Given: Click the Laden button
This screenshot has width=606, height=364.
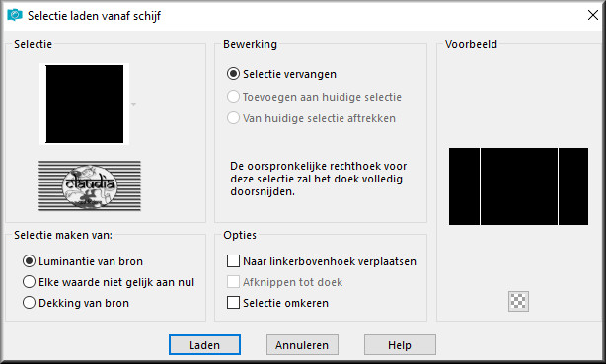Looking at the screenshot, I should pos(204,344).
